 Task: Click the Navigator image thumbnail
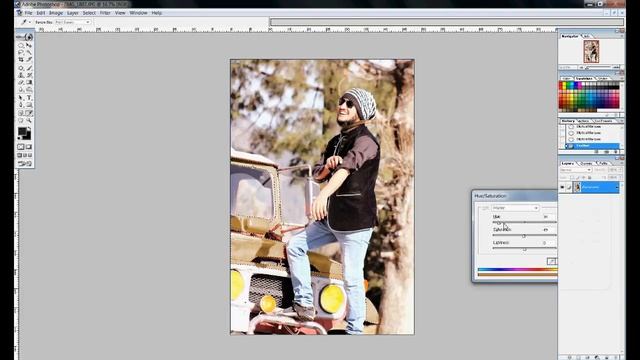point(591,51)
